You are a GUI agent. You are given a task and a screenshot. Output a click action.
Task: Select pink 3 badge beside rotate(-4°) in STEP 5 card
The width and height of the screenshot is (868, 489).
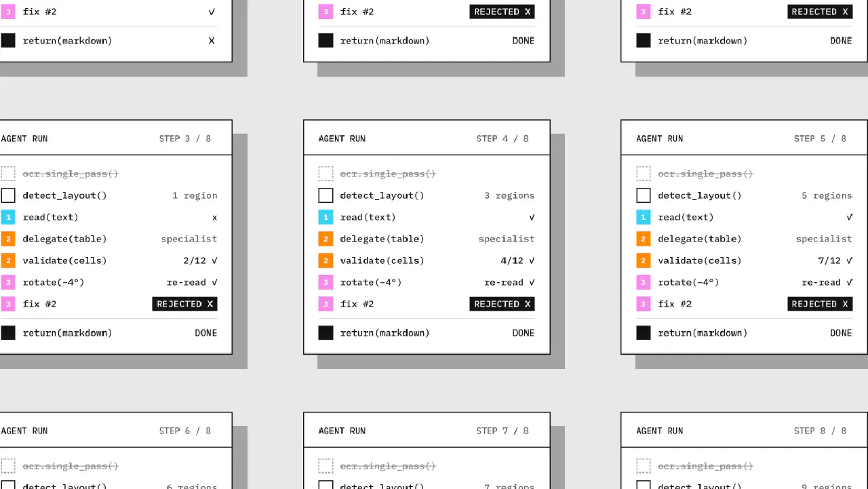tap(644, 282)
